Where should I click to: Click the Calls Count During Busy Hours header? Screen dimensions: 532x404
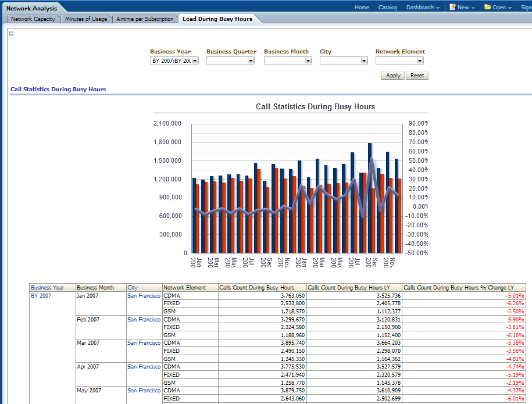tap(256, 288)
